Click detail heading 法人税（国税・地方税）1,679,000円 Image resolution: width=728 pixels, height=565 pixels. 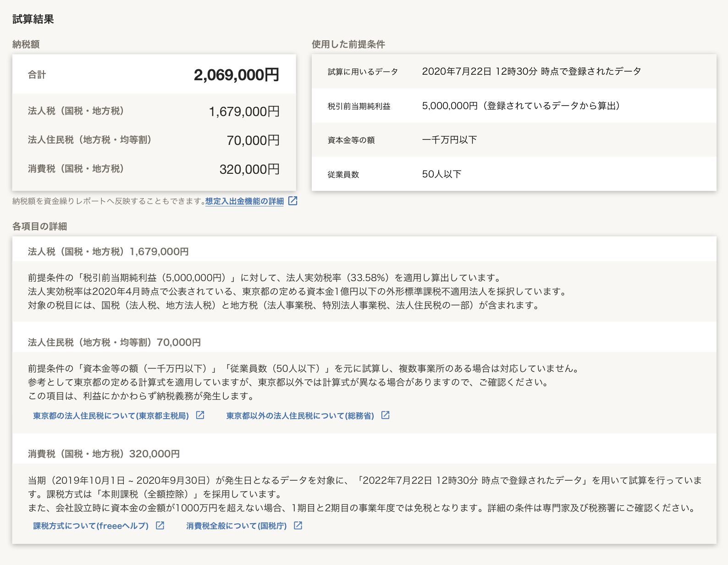(108, 252)
